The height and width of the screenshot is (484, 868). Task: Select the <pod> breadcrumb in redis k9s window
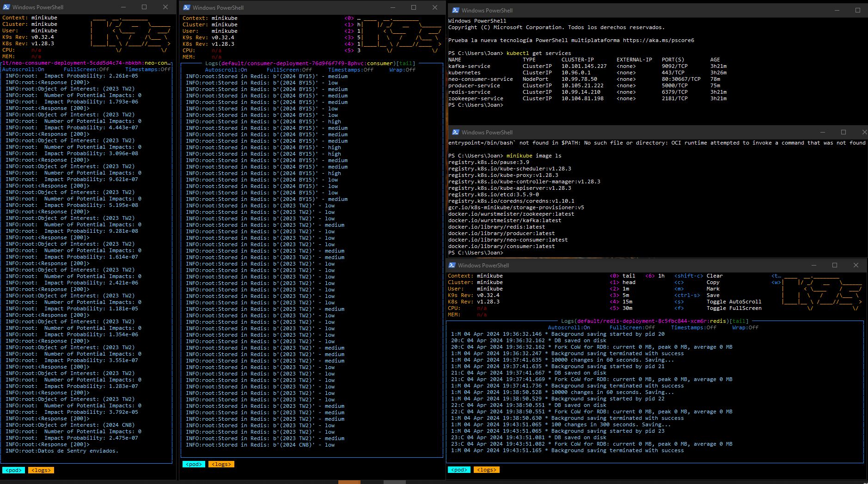click(459, 469)
